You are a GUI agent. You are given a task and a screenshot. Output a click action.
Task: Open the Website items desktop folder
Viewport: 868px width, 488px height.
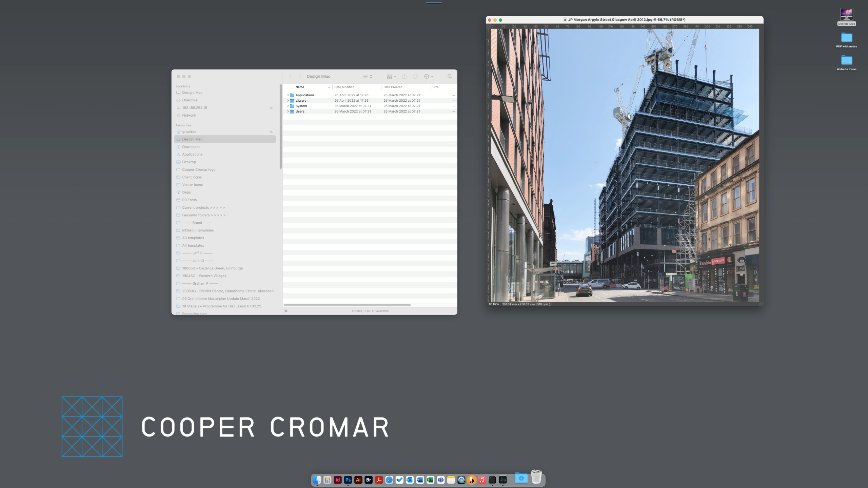tap(846, 60)
